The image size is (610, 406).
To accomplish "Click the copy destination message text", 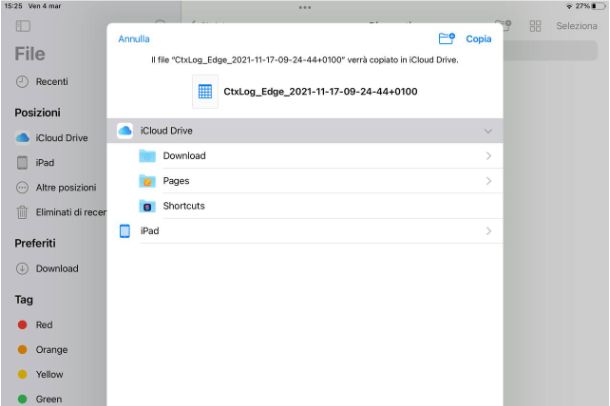I will click(x=305, y=60).
